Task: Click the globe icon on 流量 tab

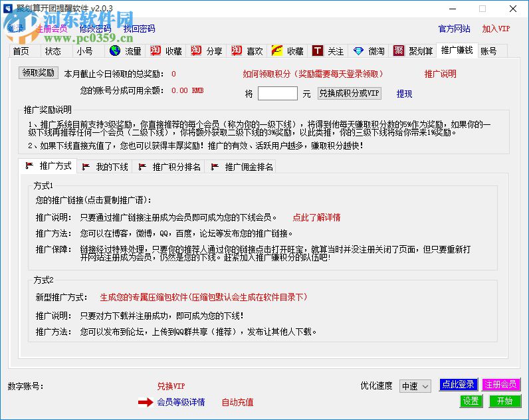Action: pos(115,51)
